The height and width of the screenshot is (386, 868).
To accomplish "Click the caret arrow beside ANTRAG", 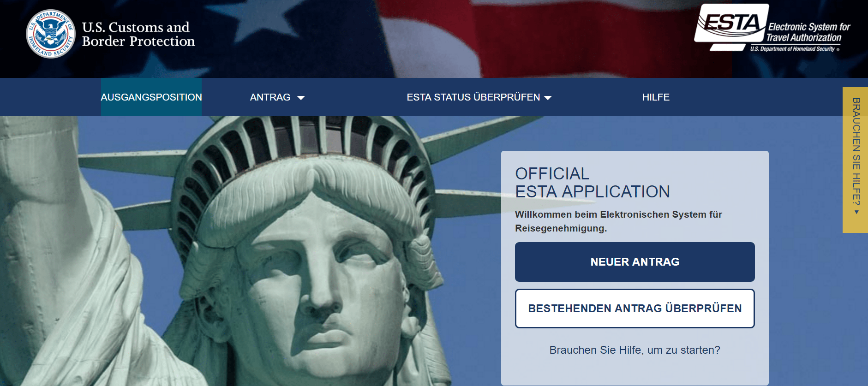I will click(x=301, y=98).
